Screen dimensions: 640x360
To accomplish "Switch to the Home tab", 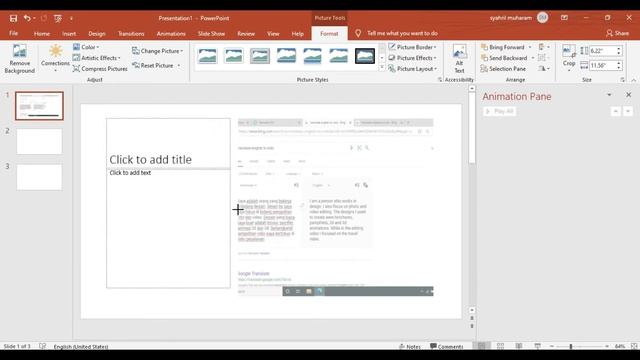I will point(42,33).
